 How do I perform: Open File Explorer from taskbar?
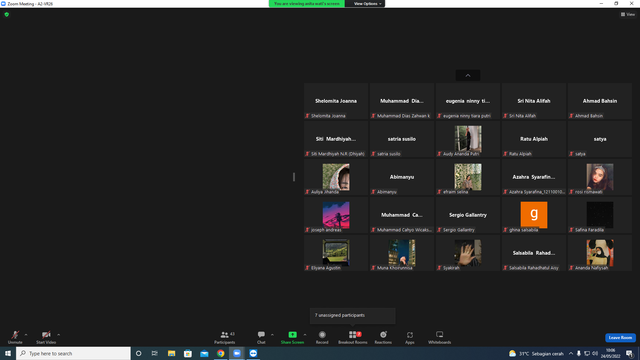pos(171,353)
